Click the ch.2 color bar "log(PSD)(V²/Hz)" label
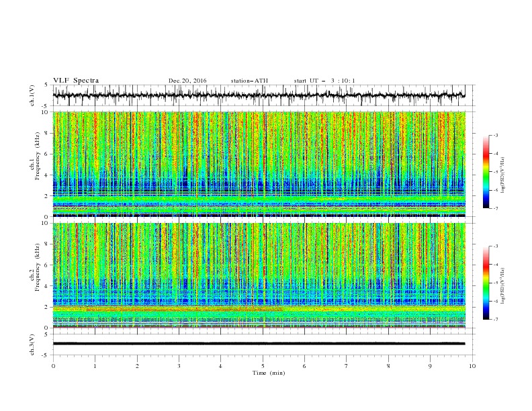This screenshot has width=532, height=411. point(503,286)
